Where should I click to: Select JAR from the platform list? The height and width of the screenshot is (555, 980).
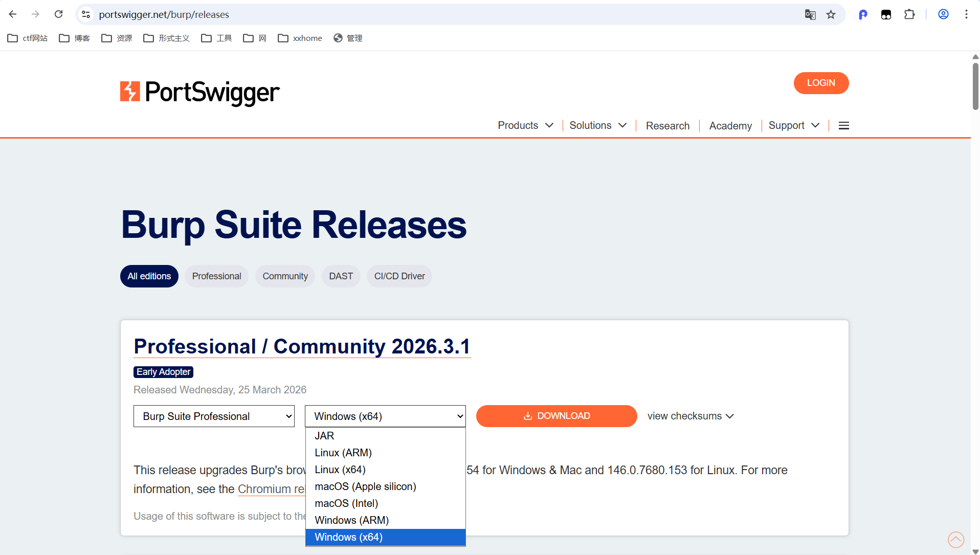386,436
